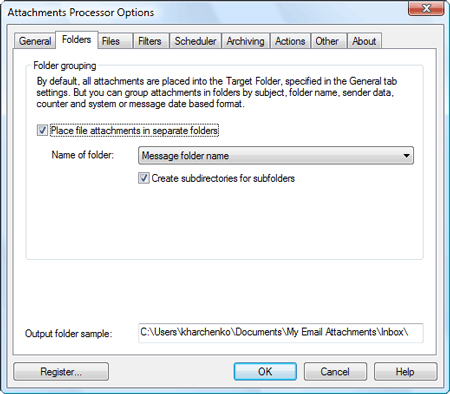
Task: View the About tab
Action: click(x=364, y=41)
